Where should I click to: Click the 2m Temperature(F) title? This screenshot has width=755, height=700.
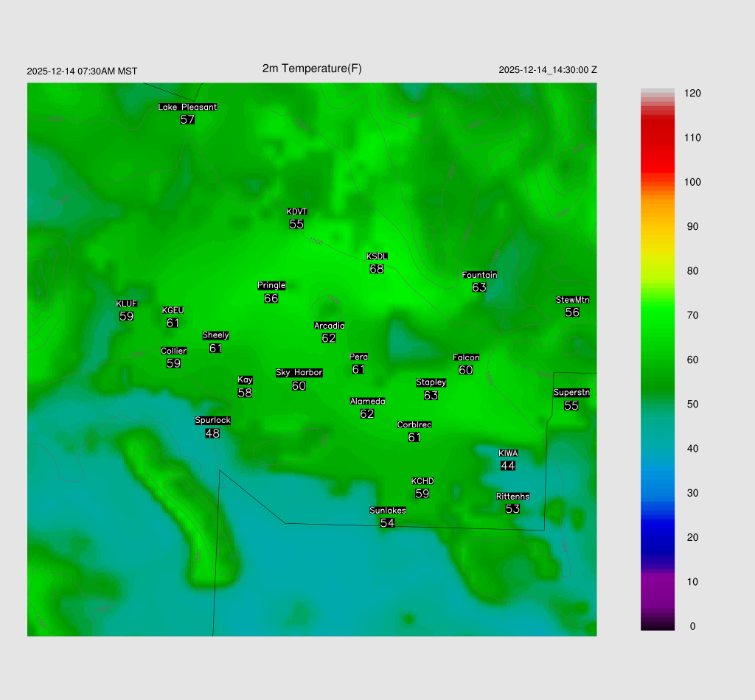[312, 69]
